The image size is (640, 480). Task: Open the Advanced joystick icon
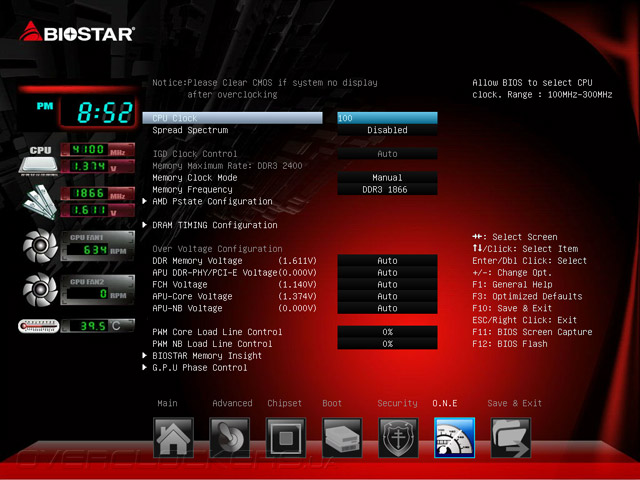pyautogui.click(x=229, y=438)
